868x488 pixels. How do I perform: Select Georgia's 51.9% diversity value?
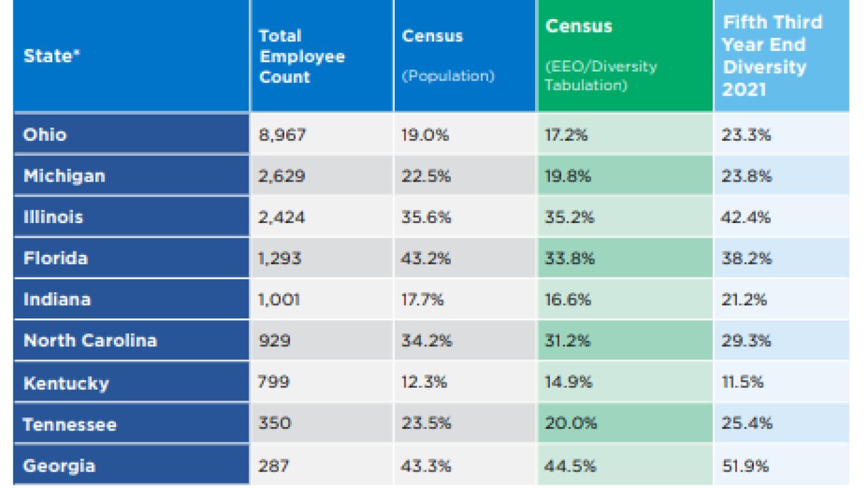781,466
